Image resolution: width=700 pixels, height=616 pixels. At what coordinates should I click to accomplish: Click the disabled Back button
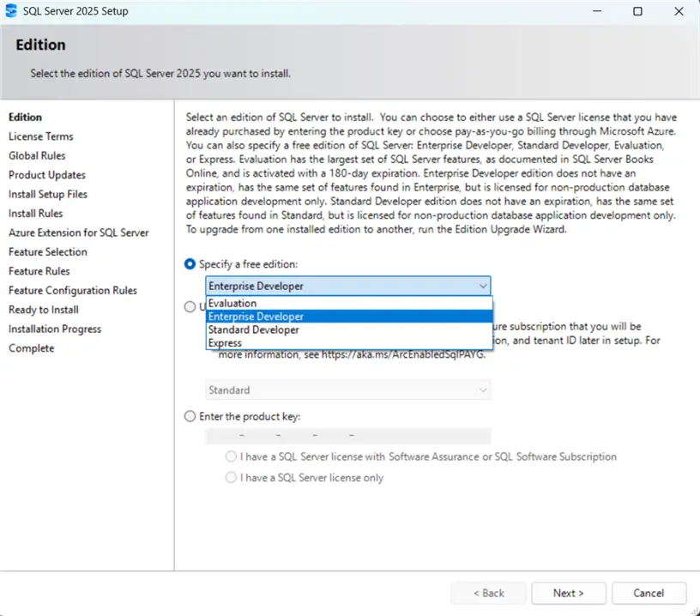[x=488, y=593]
